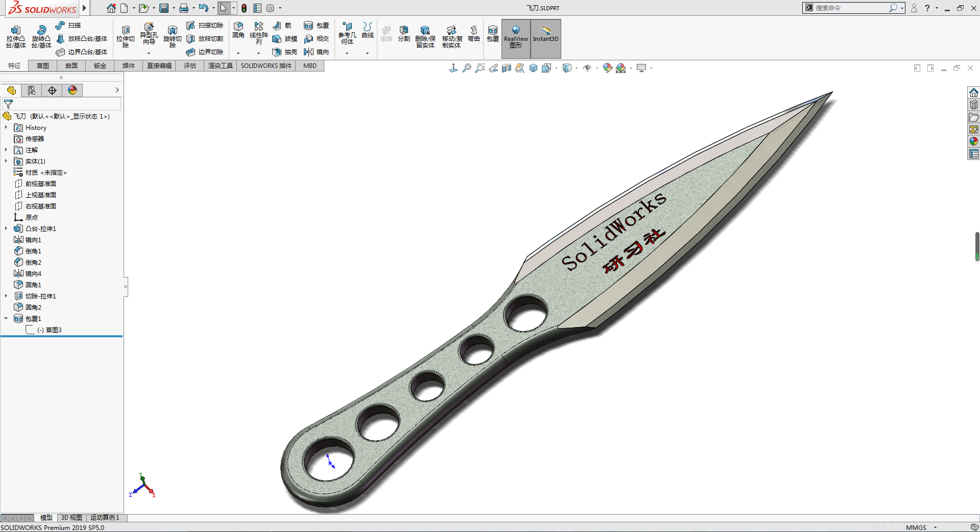
Task: Open the SOLIDWORKS 插件 add-ins tab
Action: pyautogui.click(x=266, y=66)
